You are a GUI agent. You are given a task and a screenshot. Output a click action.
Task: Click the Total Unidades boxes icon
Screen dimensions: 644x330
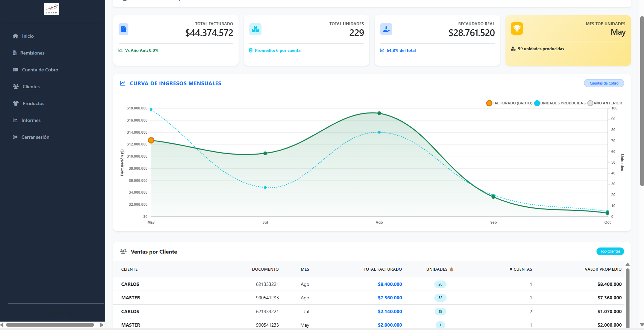255,29
